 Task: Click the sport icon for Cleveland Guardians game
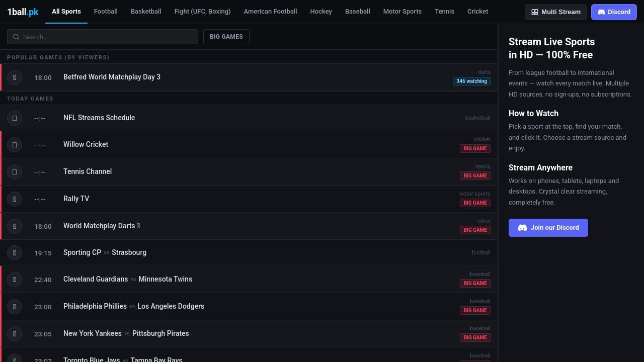point(15,280)
